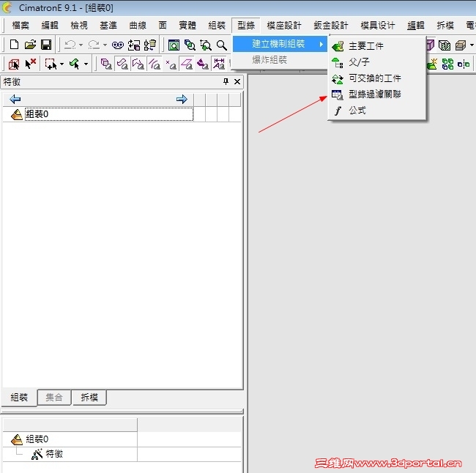
Task: Open the undo history dropdown arrow
Action: 81,45
